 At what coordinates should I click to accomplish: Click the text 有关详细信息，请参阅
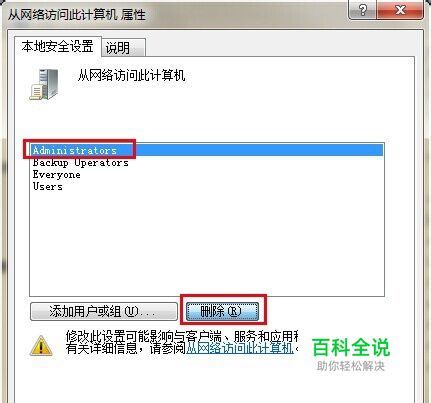[125, 348]
